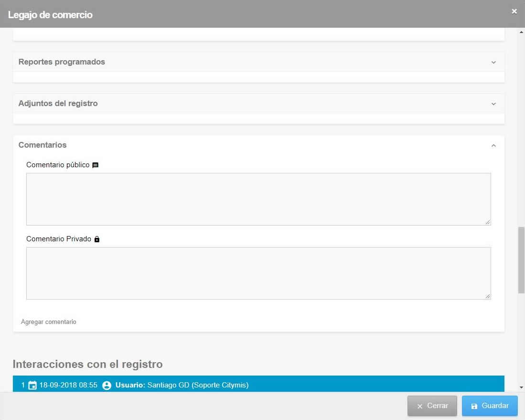Image resolution: width=525 pixels, height=420 pixels.
Task: Click the Adjuntos del registro header text
Action: click(58, 104)
